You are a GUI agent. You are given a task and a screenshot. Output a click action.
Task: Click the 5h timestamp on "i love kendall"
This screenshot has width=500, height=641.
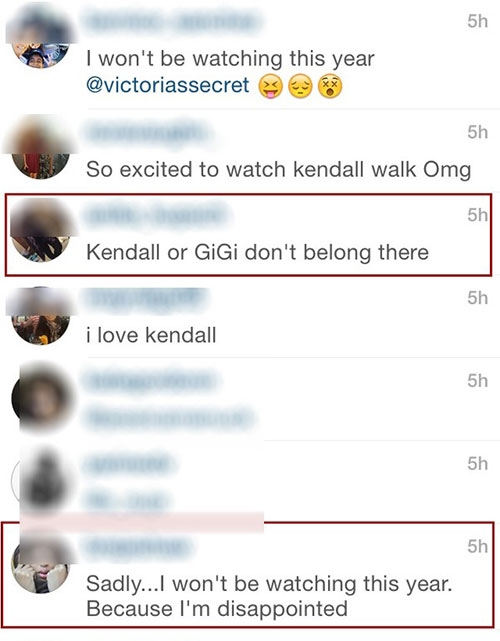point(478,298)
